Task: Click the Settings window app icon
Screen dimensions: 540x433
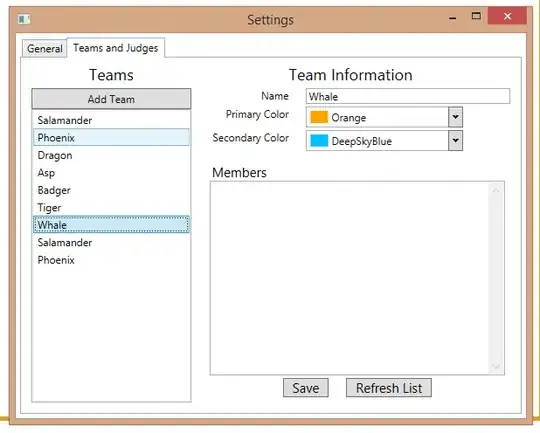Action: point(24,19)
